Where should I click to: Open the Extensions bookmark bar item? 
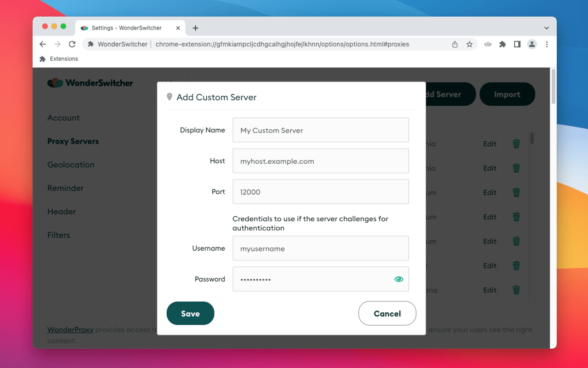tap(59, 59)
